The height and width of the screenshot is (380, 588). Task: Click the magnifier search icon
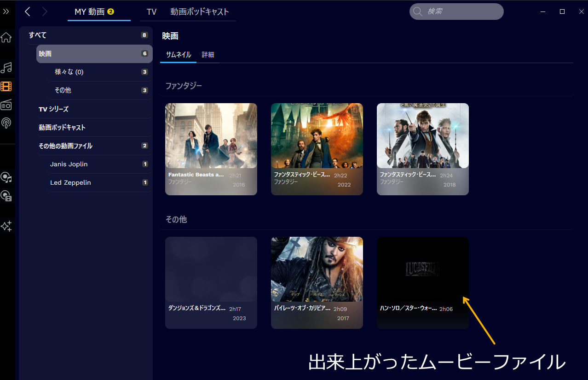click(x=418, y=12)
